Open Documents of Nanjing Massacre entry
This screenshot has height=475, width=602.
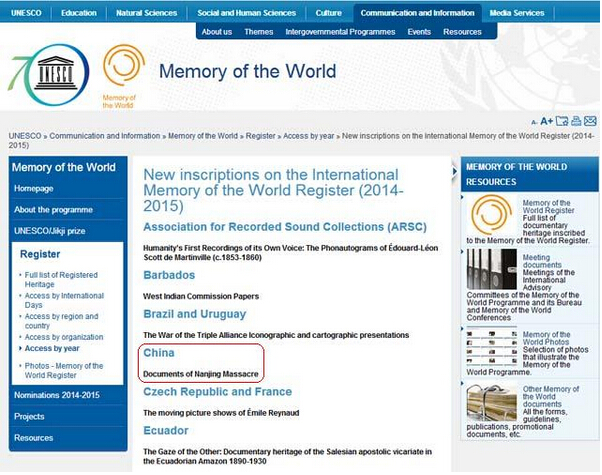[201, 374]
